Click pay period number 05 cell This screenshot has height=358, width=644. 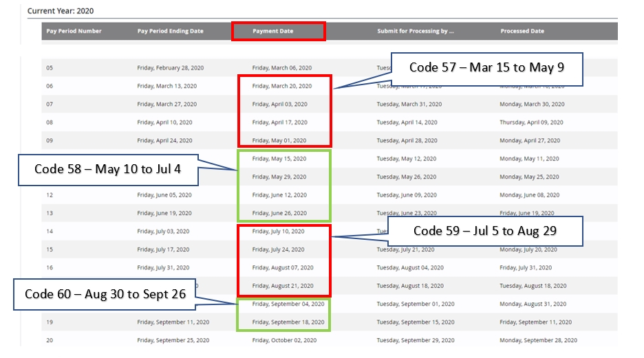point(50,68)
